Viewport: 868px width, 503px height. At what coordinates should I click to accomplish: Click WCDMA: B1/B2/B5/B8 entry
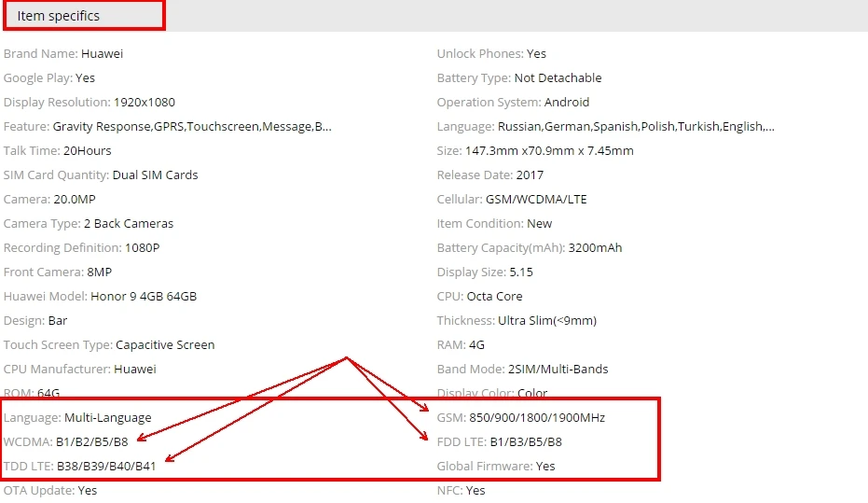pos(65,442)
